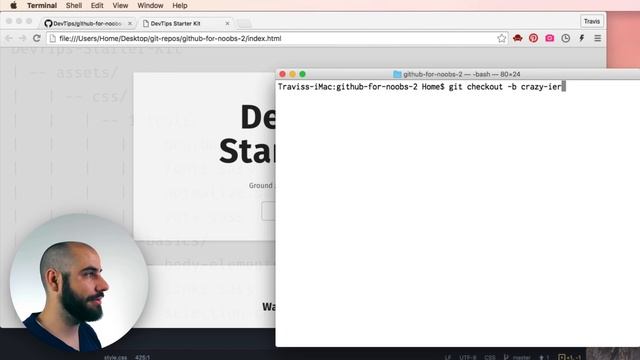Open the Window menu
This screenshot has width=640, height=360.
coord(150,5)
